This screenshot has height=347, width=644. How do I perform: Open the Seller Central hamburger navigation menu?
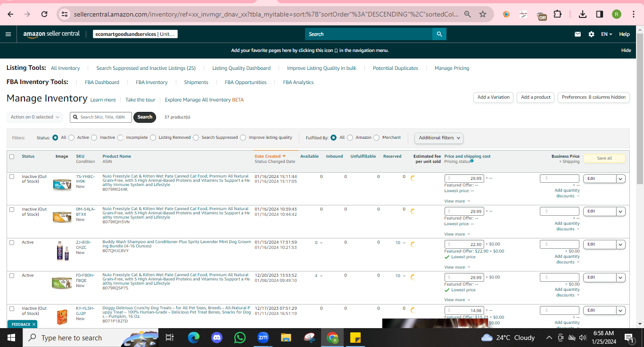pyautogui.click(x=8, y=34)
